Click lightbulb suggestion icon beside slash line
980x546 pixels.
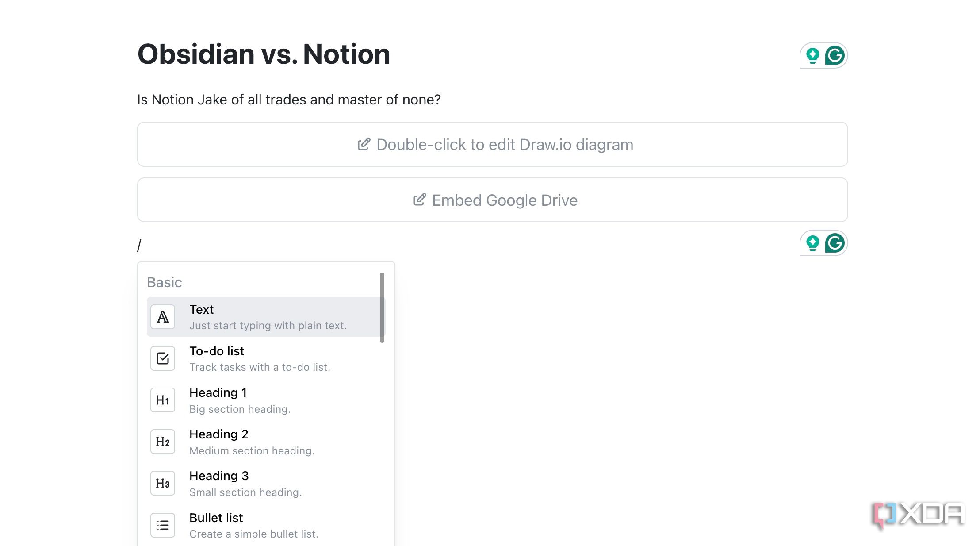point(812,243)
